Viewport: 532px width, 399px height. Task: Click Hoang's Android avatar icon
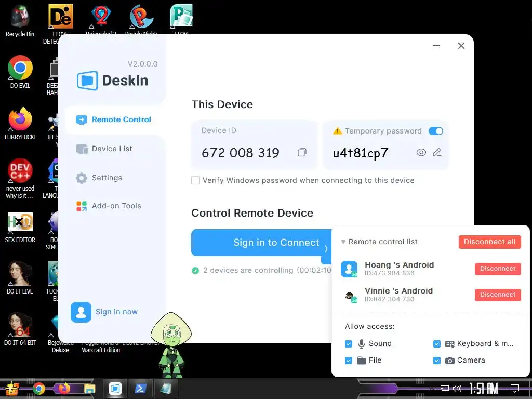tap(349, 269)
